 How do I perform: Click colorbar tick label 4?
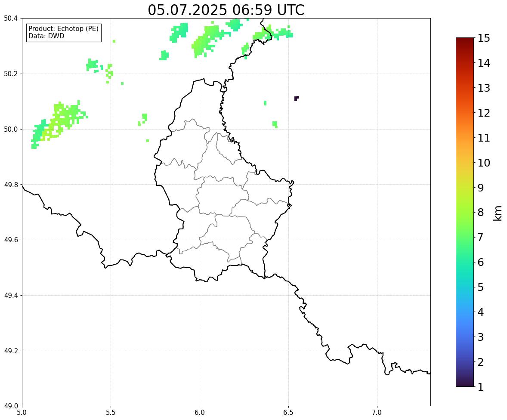(x=481, y=312)
